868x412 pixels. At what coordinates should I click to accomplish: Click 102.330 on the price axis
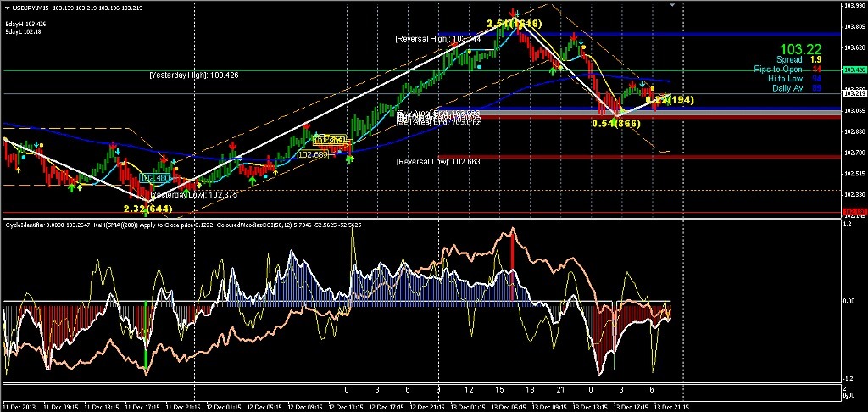click(853, 194)
